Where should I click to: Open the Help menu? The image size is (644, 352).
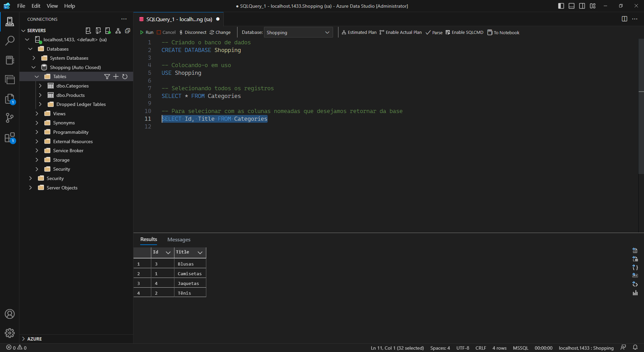coord(69,6)
